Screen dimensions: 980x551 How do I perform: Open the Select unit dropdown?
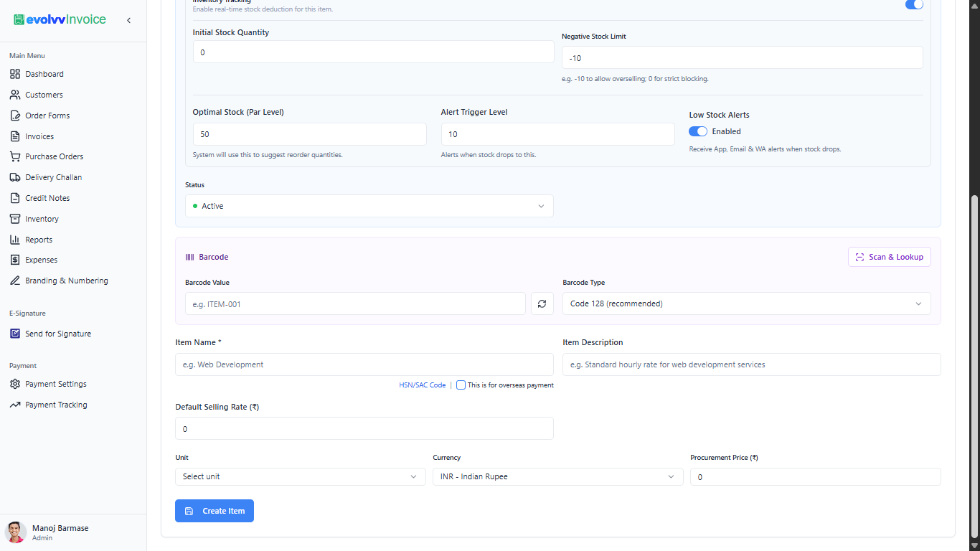pyautogui.click(x=301, y=476)
